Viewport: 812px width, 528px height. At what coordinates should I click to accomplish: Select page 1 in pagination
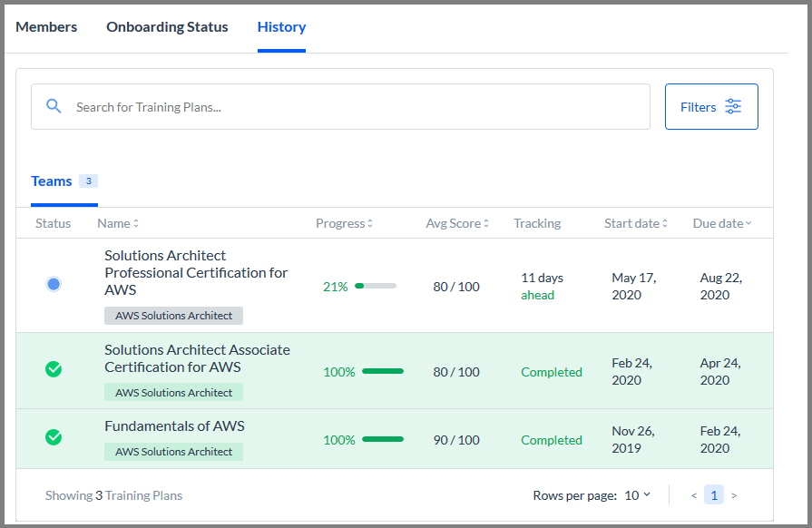click(x=714, y=495)
